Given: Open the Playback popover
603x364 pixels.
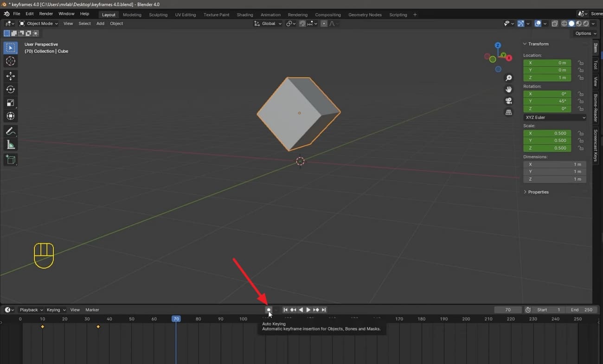Looking at the screenshot, I should pyautogui.click(x=31, y=310).
